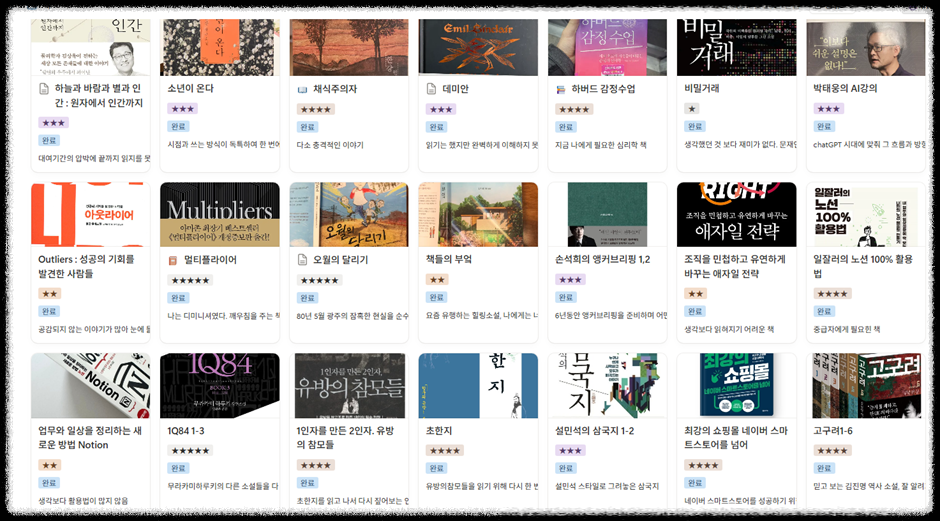
Task: Click the page icon next to 데미안
Action: click(x=431, y=89)
